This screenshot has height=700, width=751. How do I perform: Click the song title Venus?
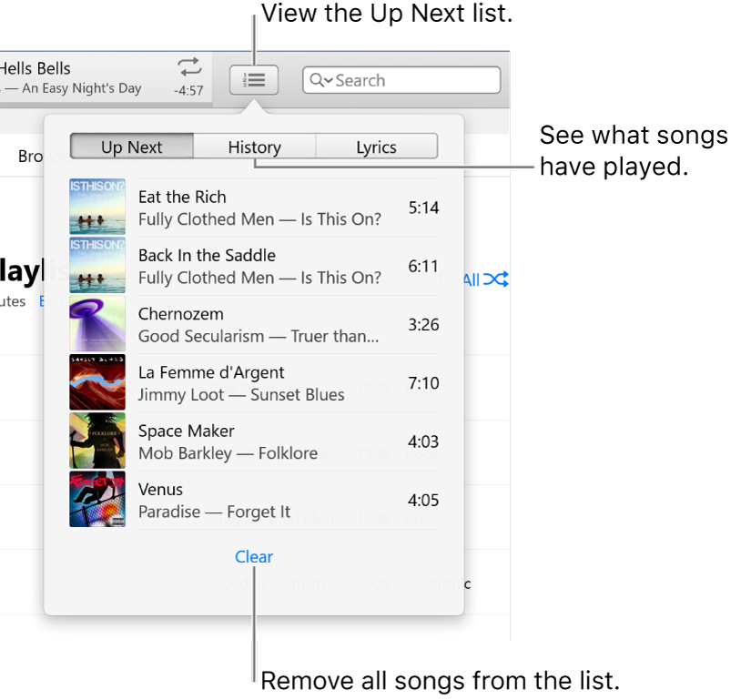(x=160, y=490)
